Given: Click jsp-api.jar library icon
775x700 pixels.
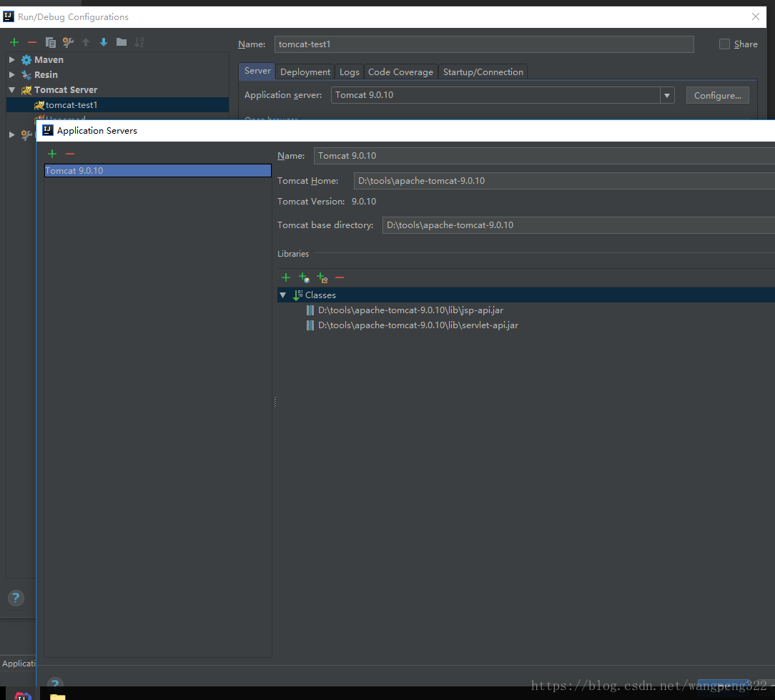Looking at the screenshot, I should click(310, 310).
